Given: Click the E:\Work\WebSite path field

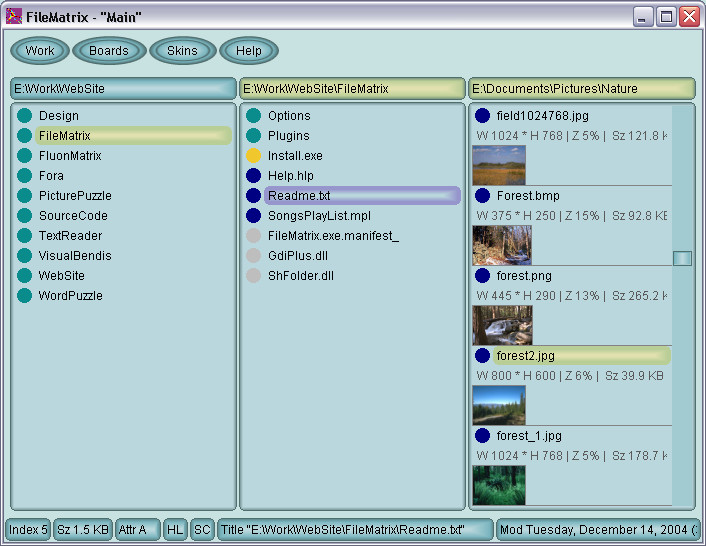Looking at the screenshot, I should (123, 89).
